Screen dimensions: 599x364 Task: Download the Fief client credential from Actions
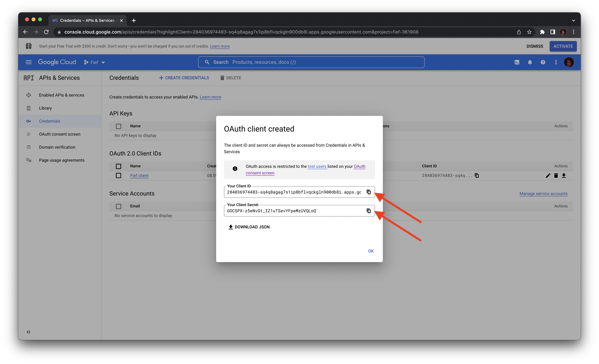coord(564,175)
